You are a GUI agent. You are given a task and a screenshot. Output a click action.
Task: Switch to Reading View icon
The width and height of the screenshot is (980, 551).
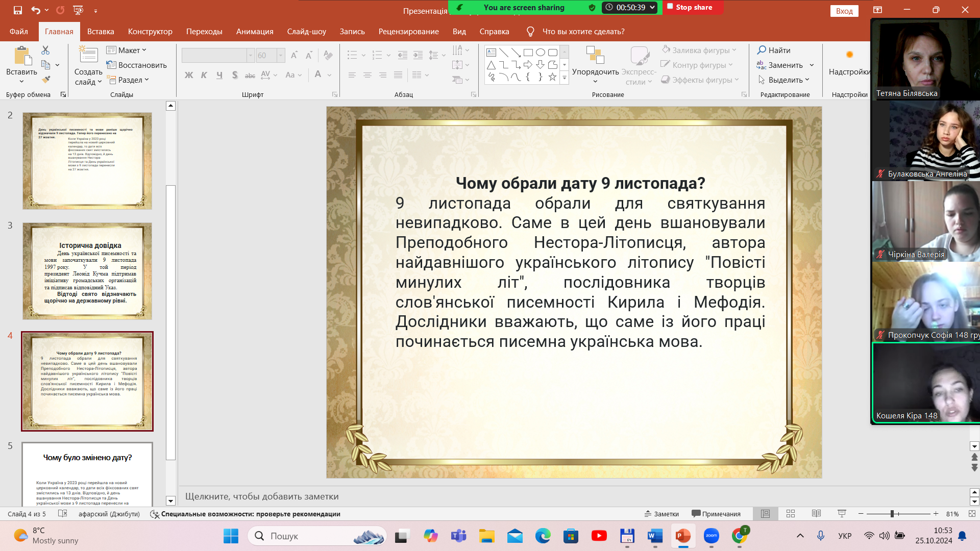816,514
